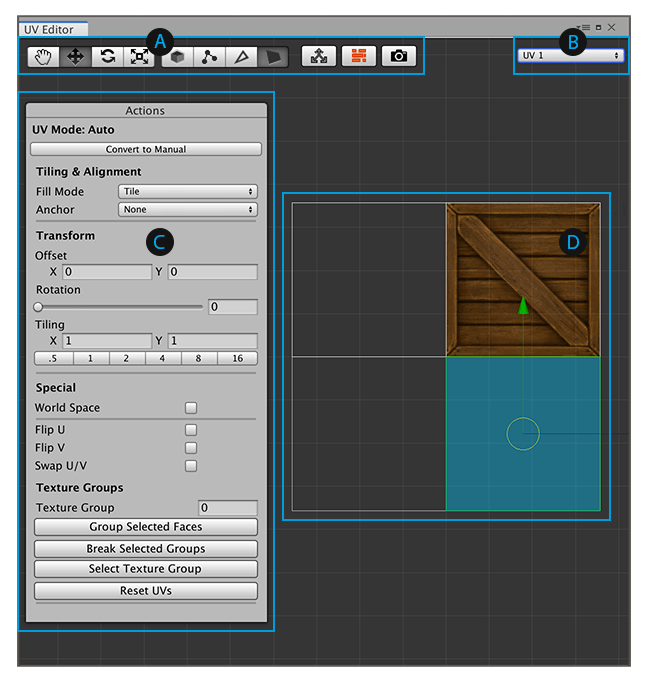Image resolution: width=650 pixels, height=680 pixels.
Task: Open the Fill Mode dropdown
Action: [x=187, y=192]
